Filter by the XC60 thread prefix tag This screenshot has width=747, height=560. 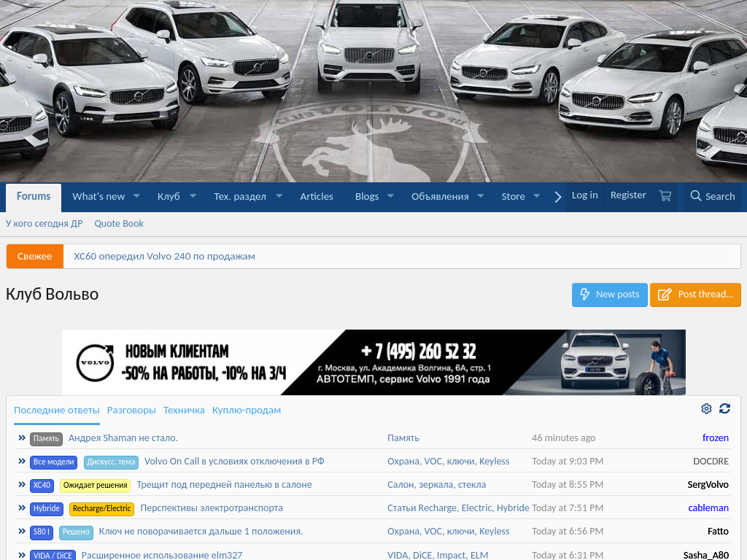coord(42,485)
